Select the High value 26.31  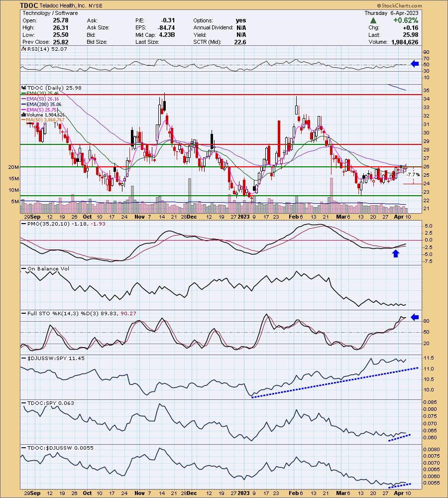point(61,27)
